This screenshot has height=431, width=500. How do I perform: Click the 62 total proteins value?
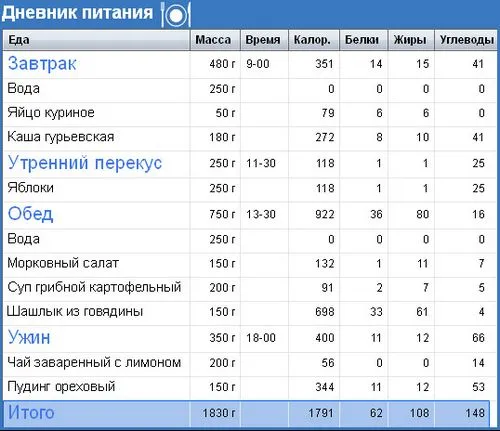(x=376, y=413)
